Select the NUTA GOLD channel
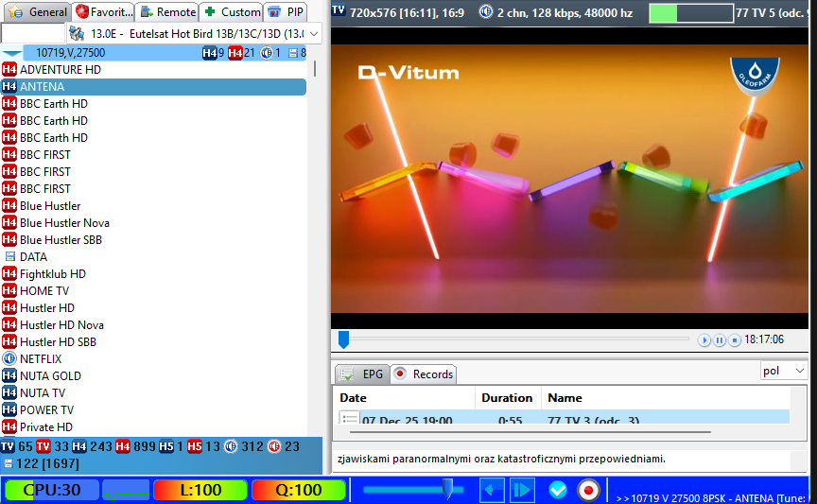 (x=154, y=375)
